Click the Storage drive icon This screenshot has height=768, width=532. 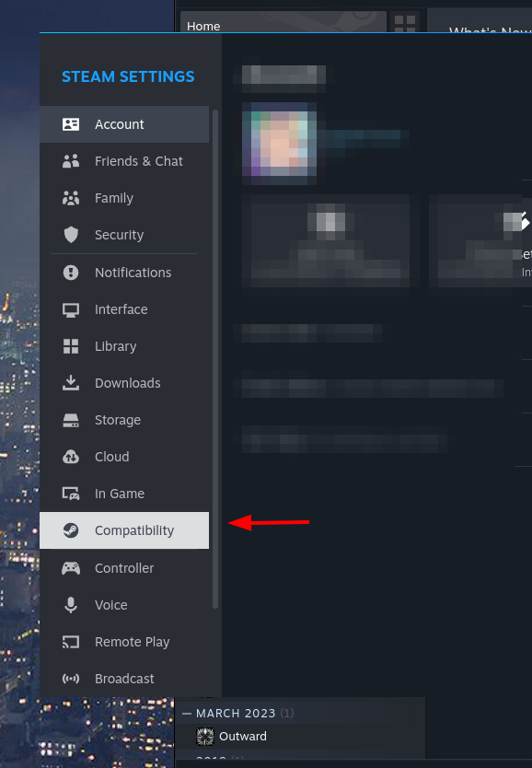tap(71, 420)
